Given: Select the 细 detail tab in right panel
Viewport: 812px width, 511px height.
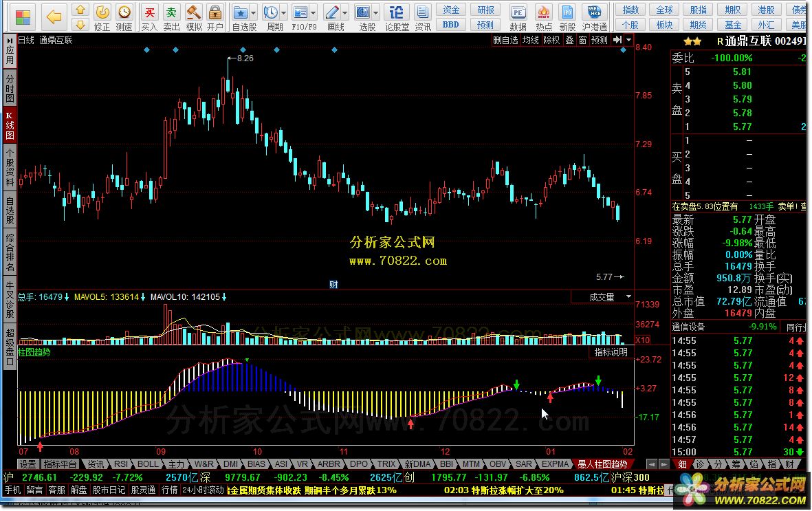Looking at the screenshot, I should click(x=682, y=464).
